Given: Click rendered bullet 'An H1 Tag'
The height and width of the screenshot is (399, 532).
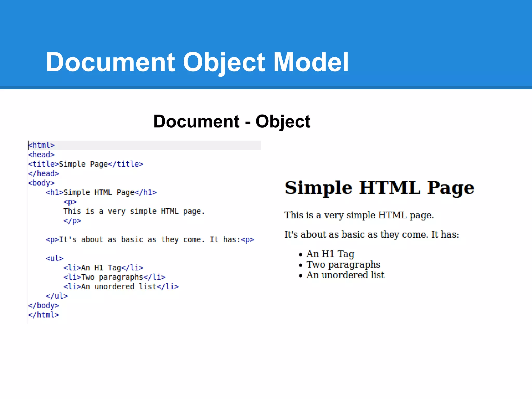Looking at the screenshot, I should tap(330, 254).
